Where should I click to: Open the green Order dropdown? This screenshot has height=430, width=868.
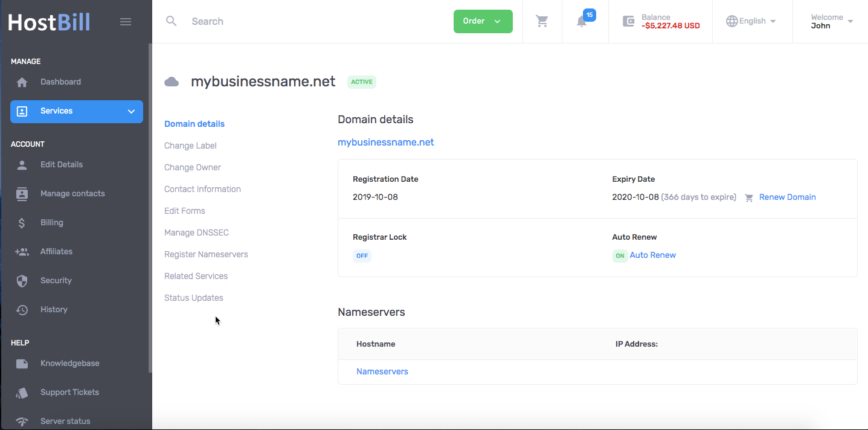tap(483, 21)
